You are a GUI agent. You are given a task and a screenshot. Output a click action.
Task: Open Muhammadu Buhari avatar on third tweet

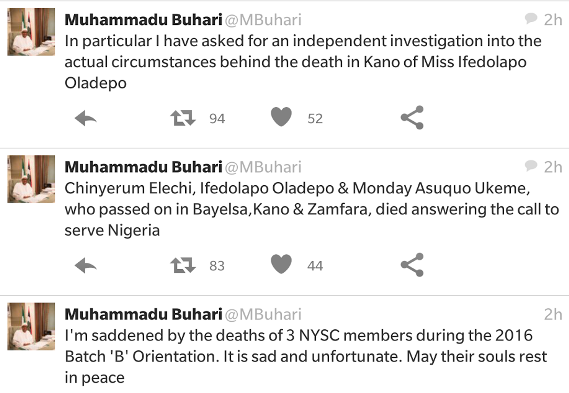(31, 326)
